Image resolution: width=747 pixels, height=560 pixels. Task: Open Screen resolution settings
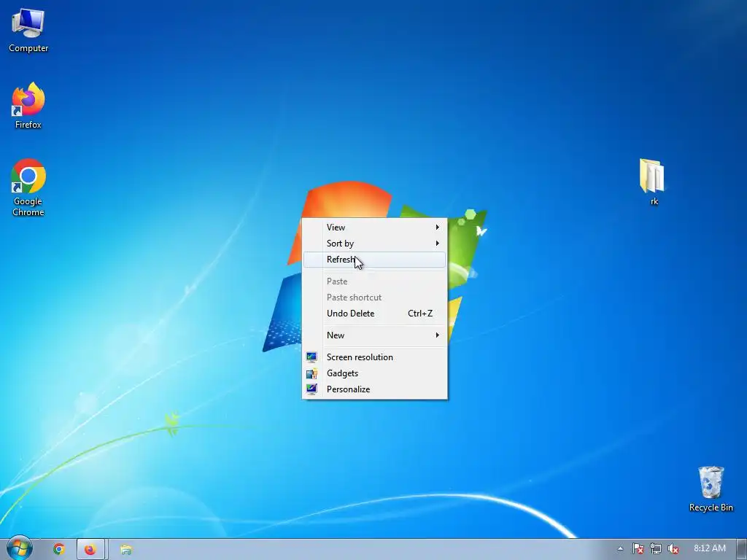(x=374, y=357)
